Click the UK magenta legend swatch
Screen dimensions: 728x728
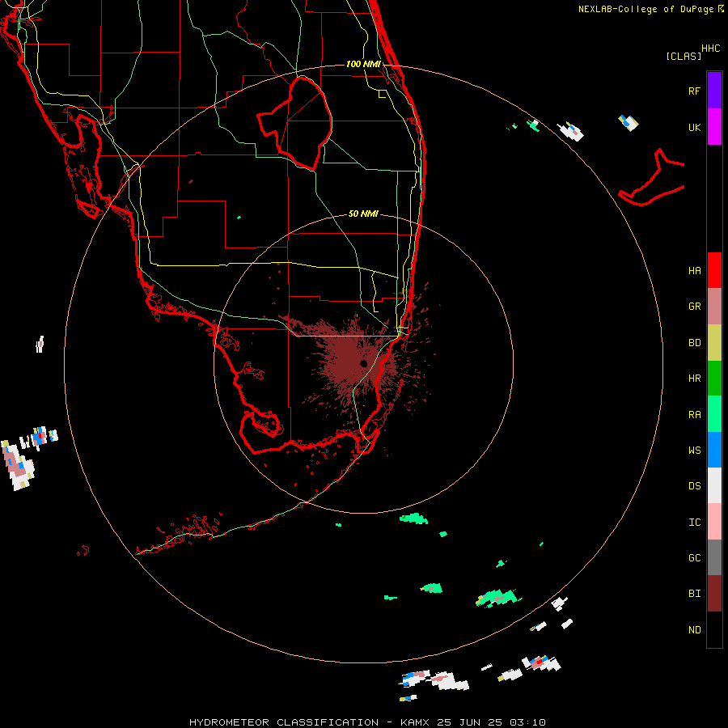[x=714, y=127]
